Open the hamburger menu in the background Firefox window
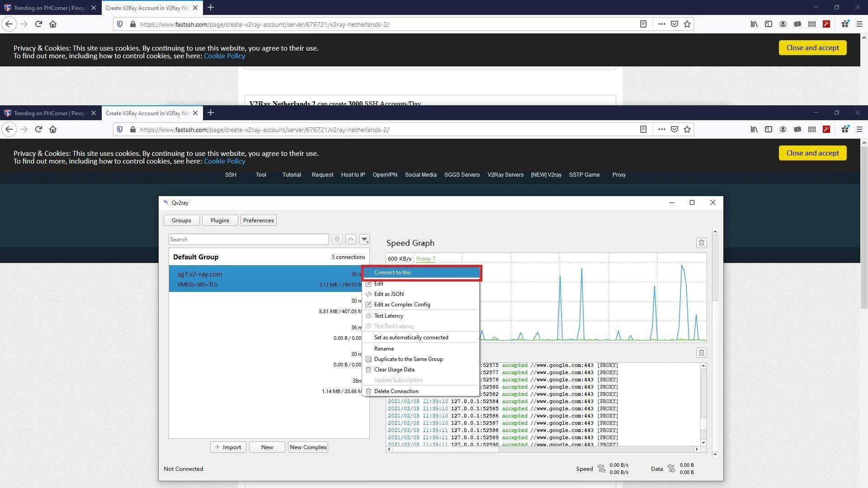Viewport: 868px width, 488px height. pos(859,24)
